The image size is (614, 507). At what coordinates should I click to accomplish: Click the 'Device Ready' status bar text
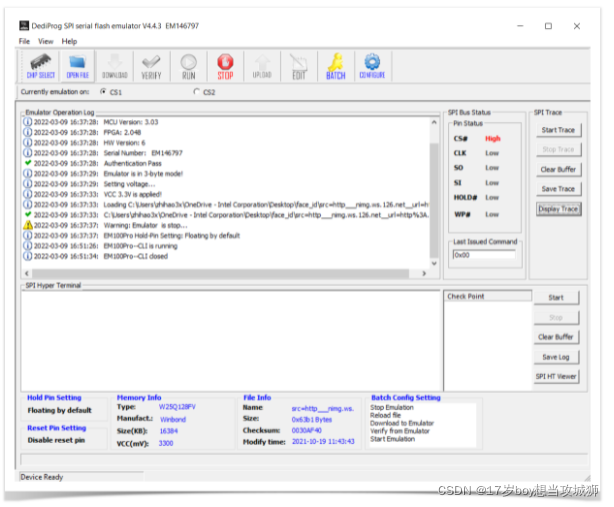(42, 477)
